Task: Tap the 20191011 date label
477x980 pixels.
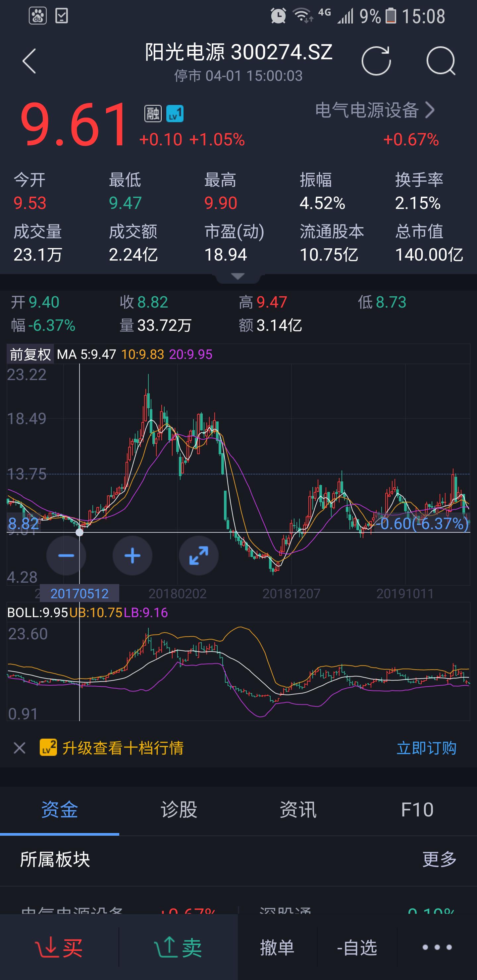Action: (x=405, y=594)
